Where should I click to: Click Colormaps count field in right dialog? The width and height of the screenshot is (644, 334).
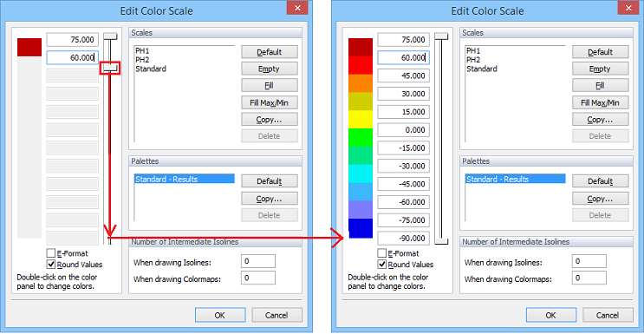(589, 278)
